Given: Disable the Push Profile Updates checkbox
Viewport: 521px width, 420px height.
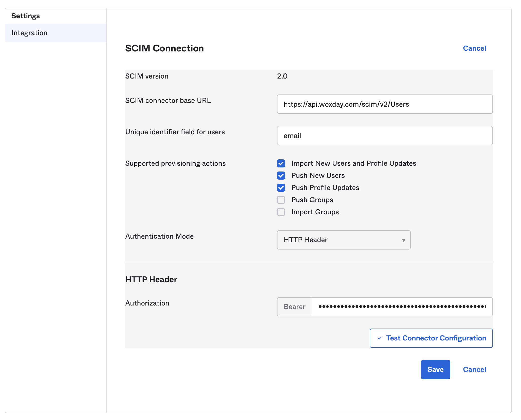Looking at the screenshot, I should pos(281,188).
